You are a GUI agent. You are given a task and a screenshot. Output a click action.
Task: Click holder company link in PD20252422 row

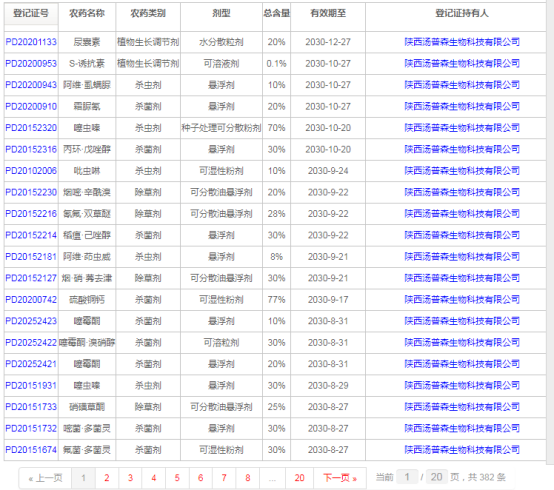point(462,343)
